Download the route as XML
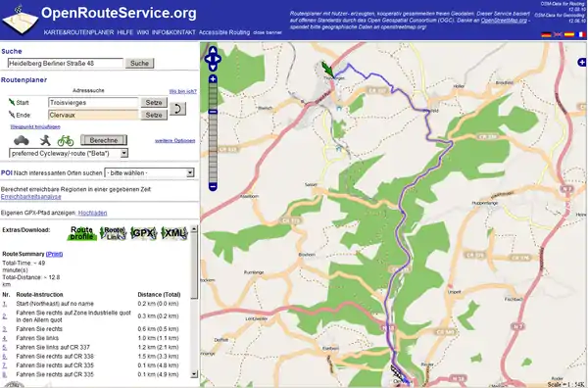 pos(174,233)
